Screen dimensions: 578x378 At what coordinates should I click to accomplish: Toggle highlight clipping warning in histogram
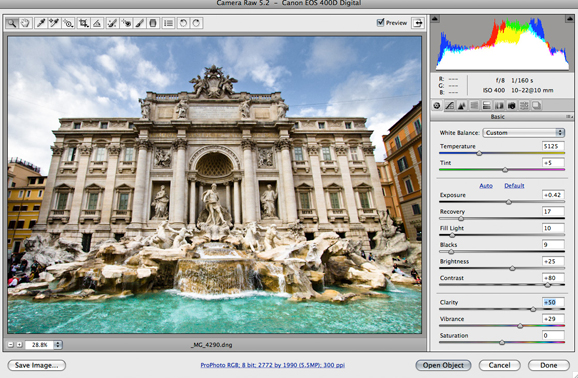569,19
